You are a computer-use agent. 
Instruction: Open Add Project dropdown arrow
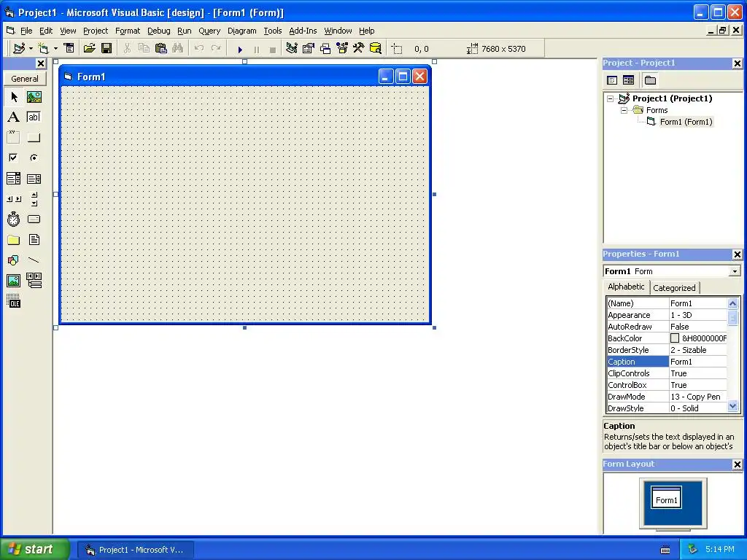tap(31, 48)
